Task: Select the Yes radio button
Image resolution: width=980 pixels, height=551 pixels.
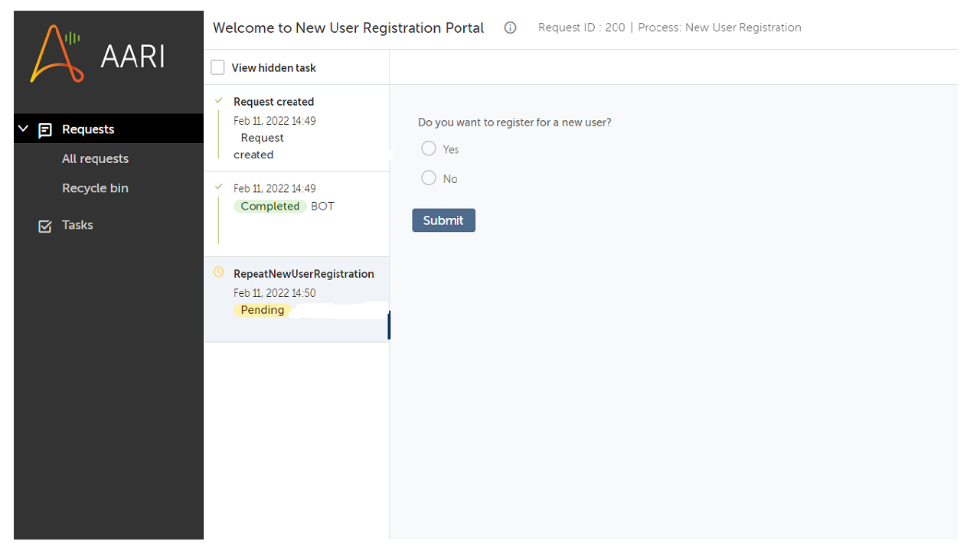Action: tap(429, 148)
